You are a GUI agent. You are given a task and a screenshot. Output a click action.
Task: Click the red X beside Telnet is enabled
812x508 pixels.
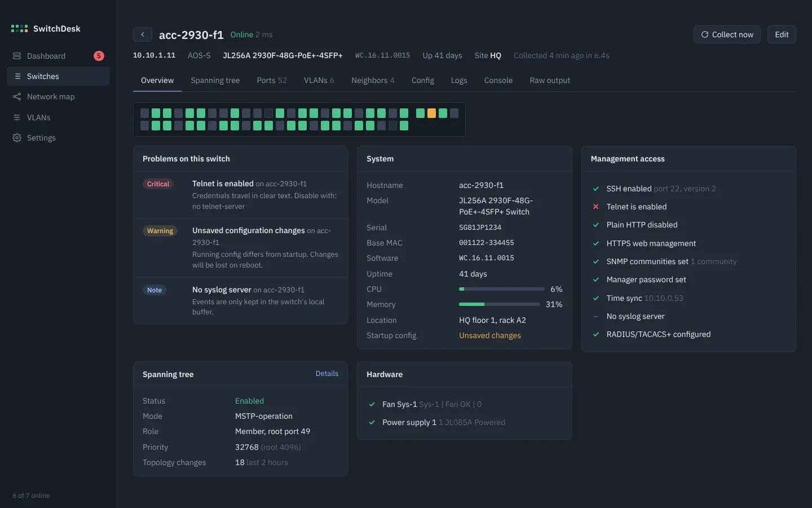[595, 207]
